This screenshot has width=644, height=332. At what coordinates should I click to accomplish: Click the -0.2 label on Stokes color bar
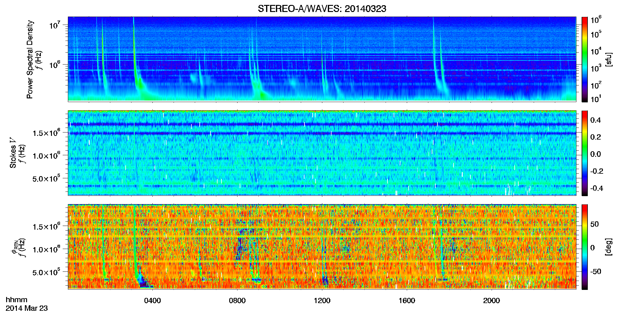(x=597, y=171)
